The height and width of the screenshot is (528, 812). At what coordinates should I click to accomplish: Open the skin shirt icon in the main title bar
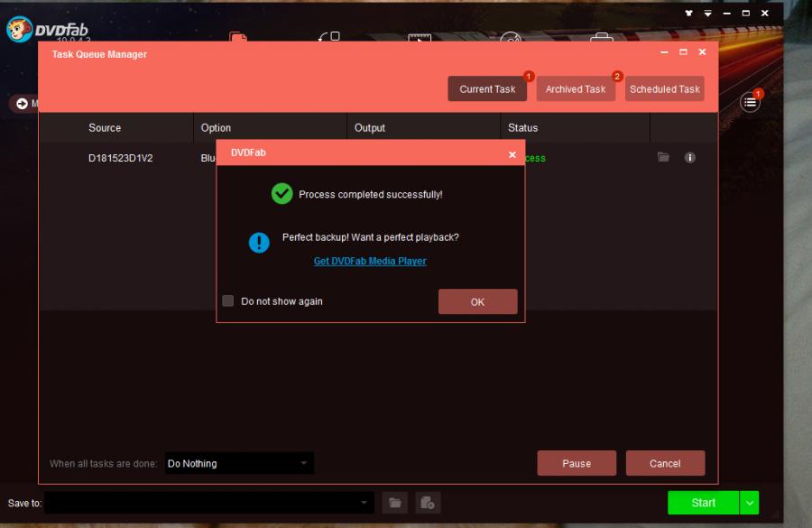pyautogui.click(x=688, y=13)
